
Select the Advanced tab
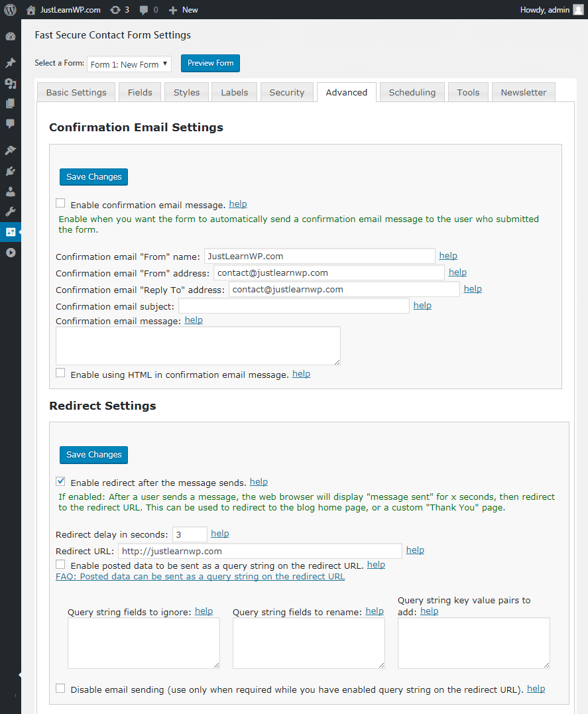coord(346,92)
